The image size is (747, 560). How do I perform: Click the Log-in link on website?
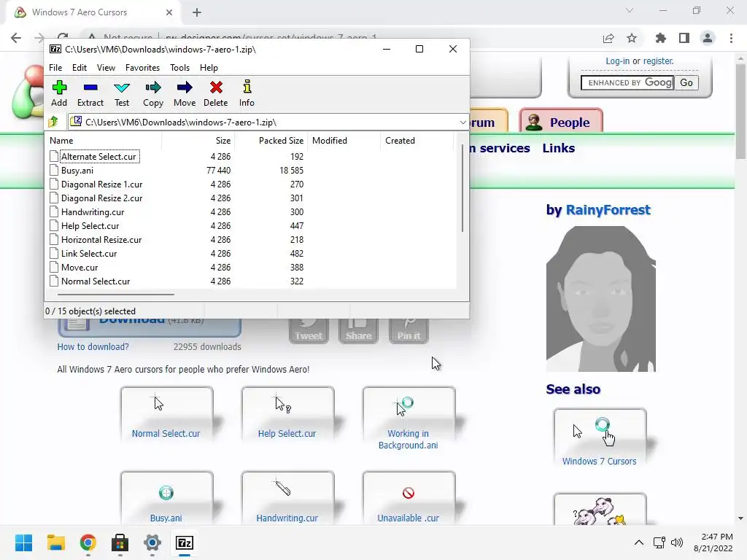point(617,61)
